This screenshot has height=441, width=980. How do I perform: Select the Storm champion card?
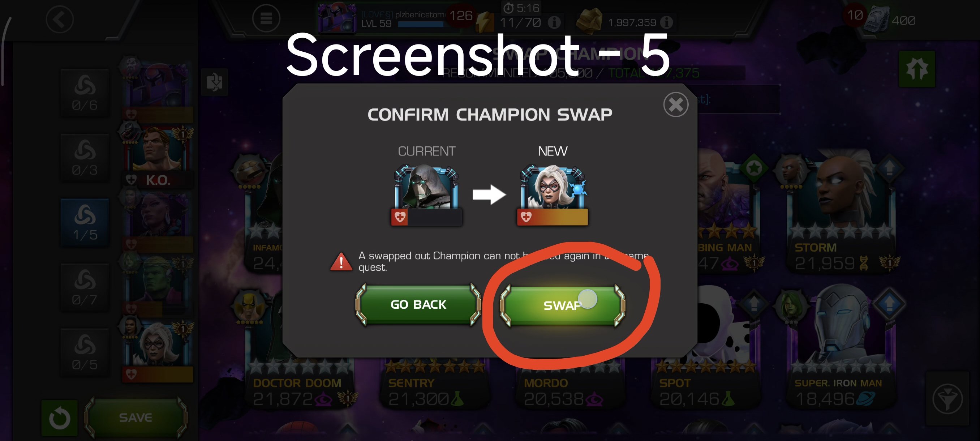pyautogui.click(x=840, y=213)
